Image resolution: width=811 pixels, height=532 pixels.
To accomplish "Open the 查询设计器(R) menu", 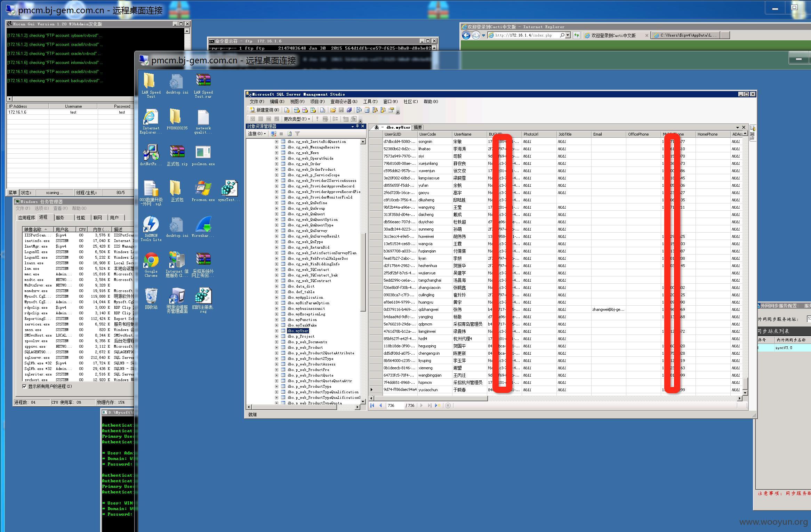I will point(344,102).
